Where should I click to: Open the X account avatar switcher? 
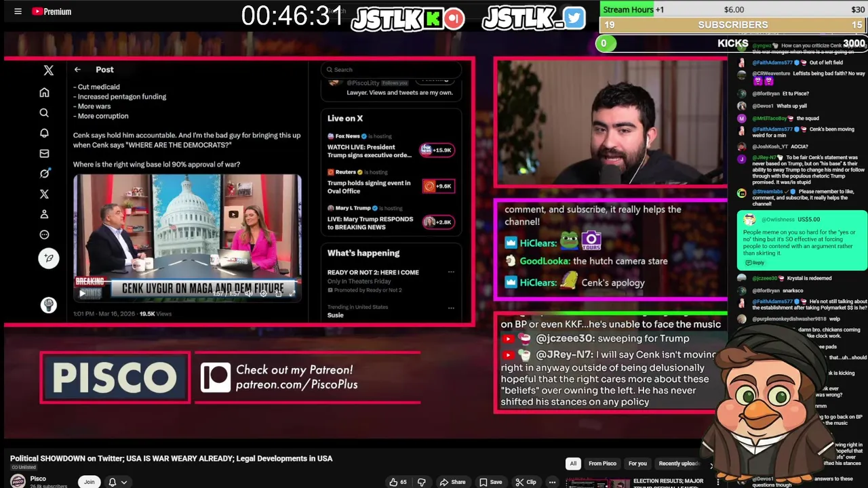48,305
